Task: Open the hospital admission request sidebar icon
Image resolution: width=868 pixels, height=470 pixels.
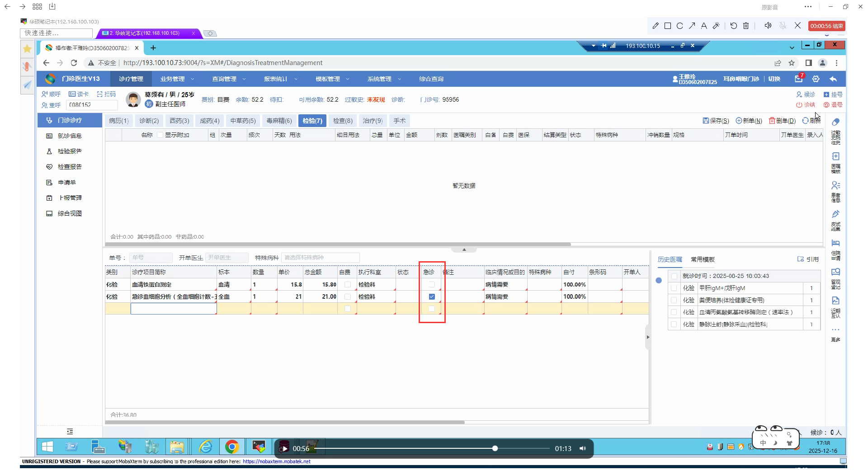Action: point(835,249)
